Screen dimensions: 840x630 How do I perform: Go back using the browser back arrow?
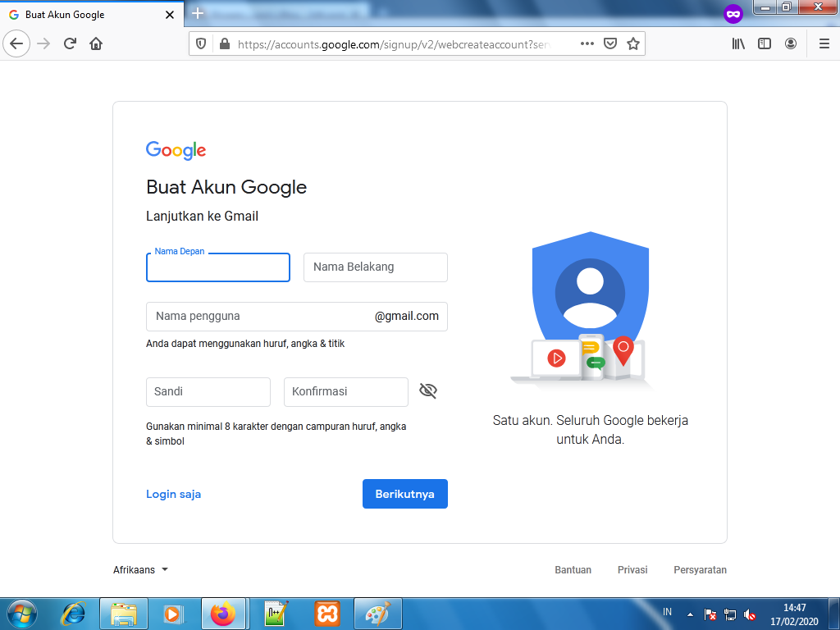pos(16,43)
